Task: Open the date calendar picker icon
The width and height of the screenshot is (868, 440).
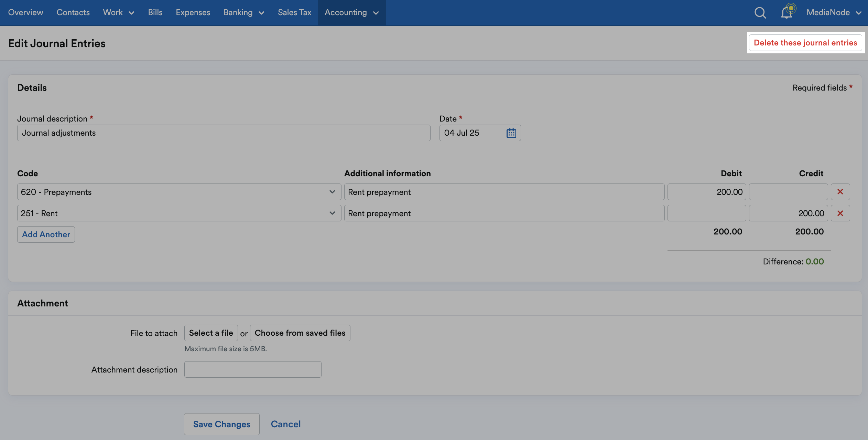Action: [511, 133]
